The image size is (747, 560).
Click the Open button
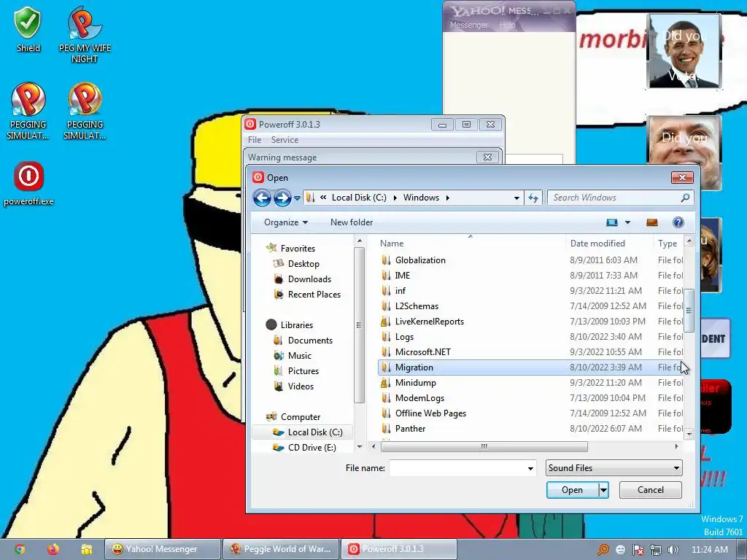[x=572, y=490]
